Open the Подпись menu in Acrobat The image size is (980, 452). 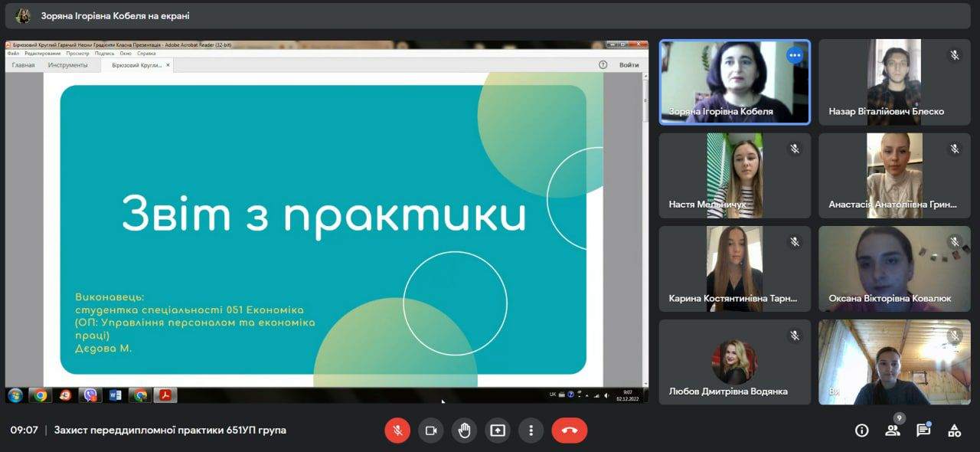105,54
